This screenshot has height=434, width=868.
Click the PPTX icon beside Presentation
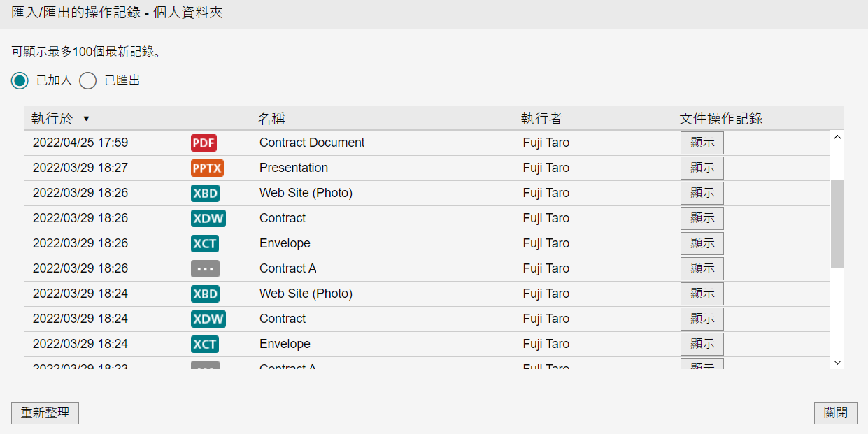point(207,168)
